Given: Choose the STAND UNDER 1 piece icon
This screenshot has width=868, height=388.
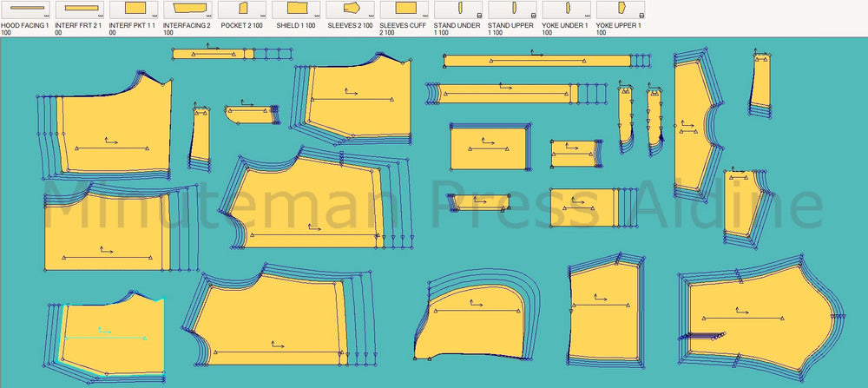Looking at the screenshot, I should (458, 10).
